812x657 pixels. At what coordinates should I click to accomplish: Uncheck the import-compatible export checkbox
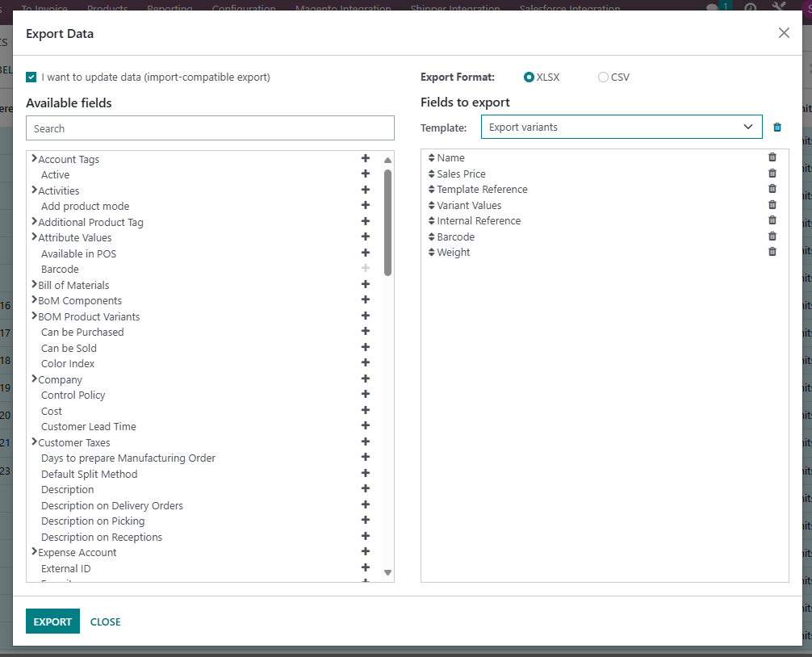click(31, 77)
